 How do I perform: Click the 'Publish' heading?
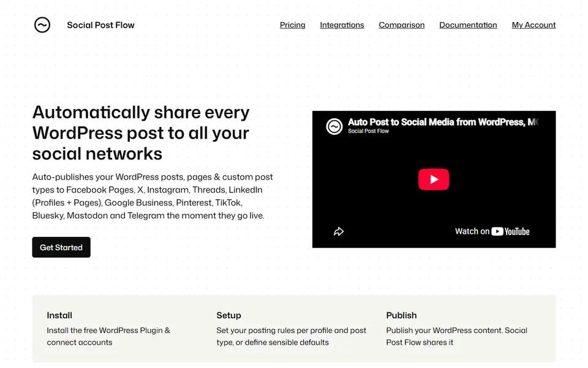(401, 315)
